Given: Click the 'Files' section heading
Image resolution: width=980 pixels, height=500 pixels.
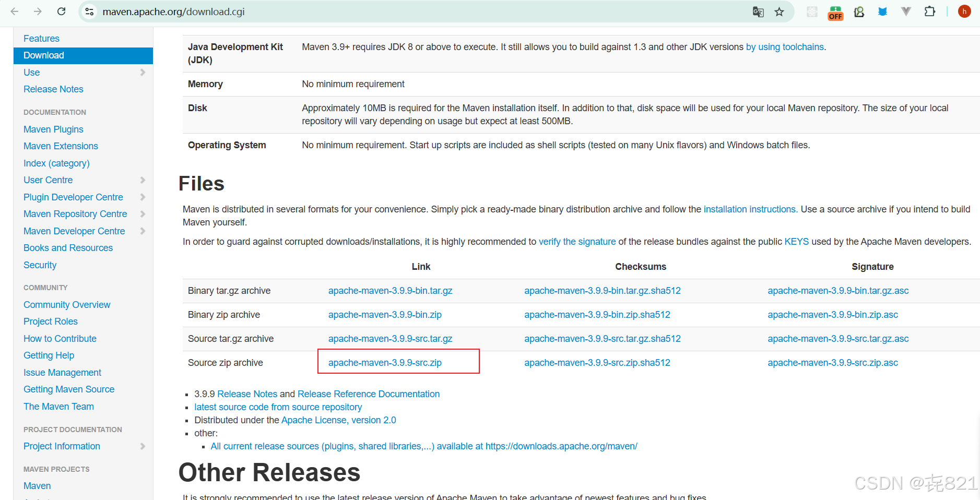Looking at the screenshot, I should (x=201, y=184).
